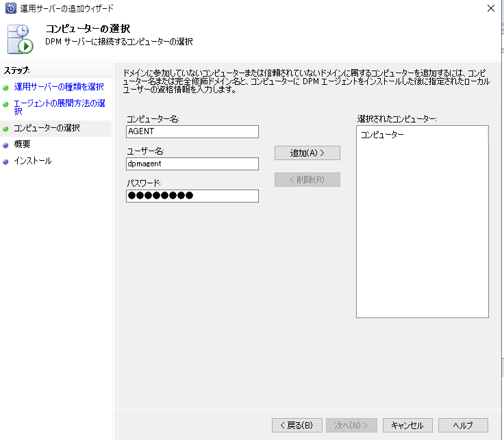
Task: Click the パスワード: label
Action: [x=144, y=183]
